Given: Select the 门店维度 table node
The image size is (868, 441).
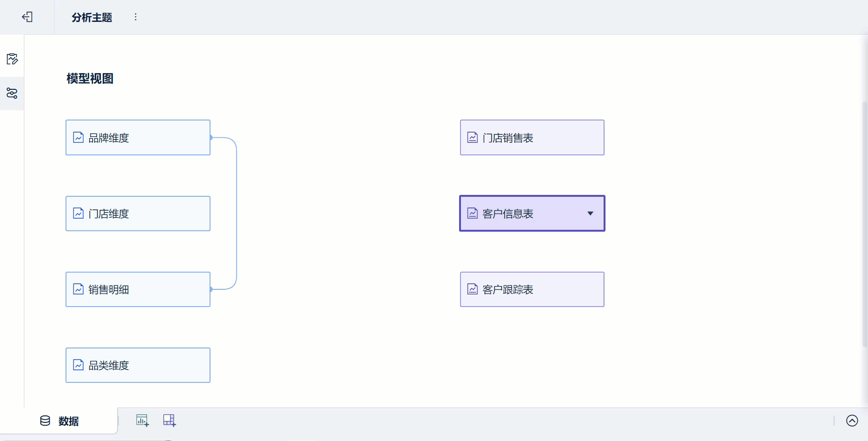Looking at the screenshot, I should pyautogui.click(x=138, y=214).
